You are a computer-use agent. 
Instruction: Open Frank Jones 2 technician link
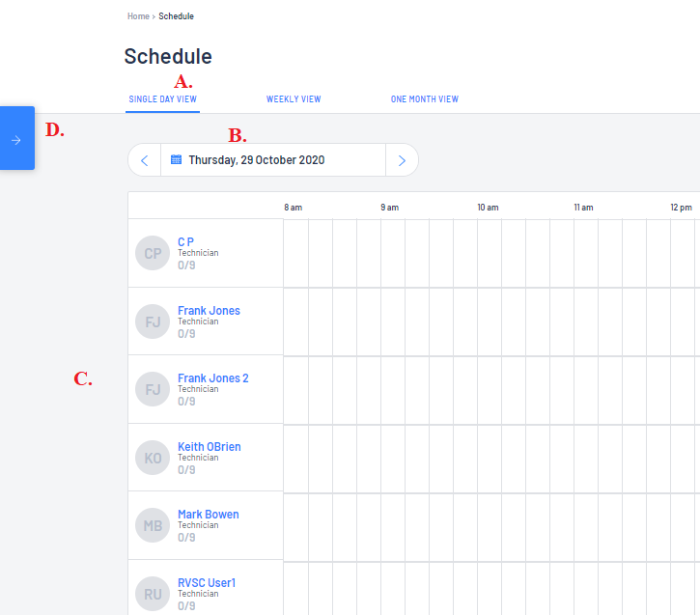coord(213,378)
